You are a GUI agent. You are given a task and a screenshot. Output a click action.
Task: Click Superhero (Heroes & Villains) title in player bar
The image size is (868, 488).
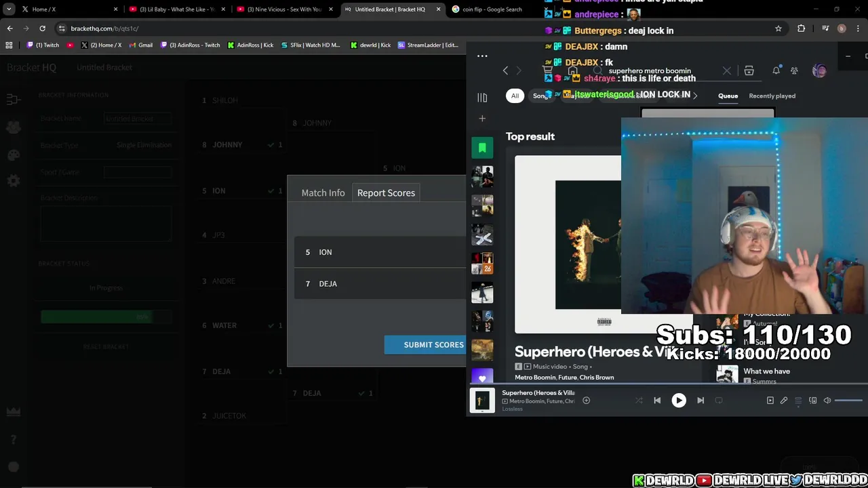click(x=538, y=392)
